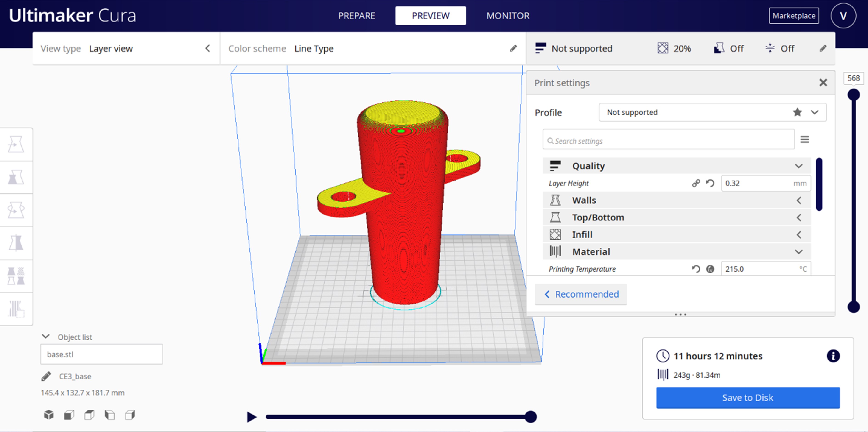Edit color scheme with pencil icon
The image size is (868, 432).
click(x=513, y=48)
